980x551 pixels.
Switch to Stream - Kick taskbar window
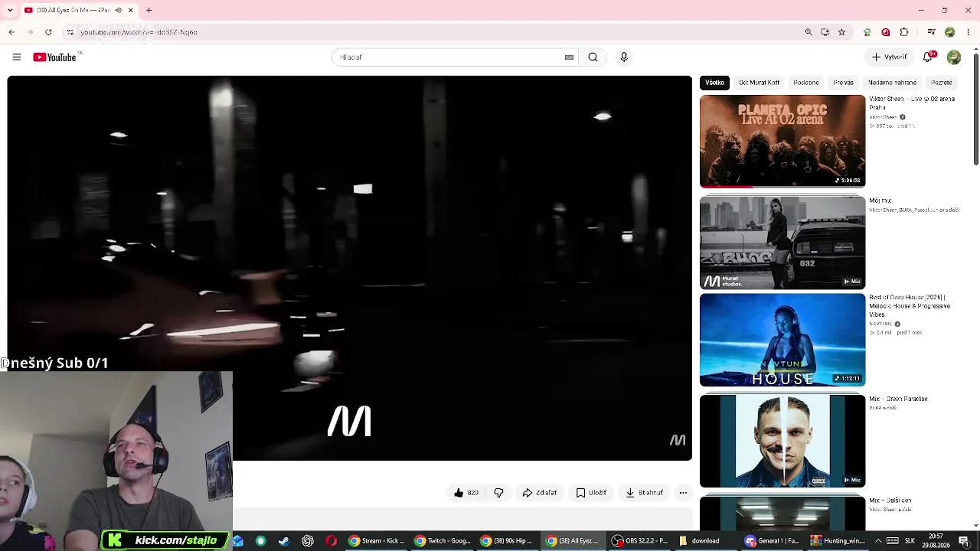click(x=376, y=541)
